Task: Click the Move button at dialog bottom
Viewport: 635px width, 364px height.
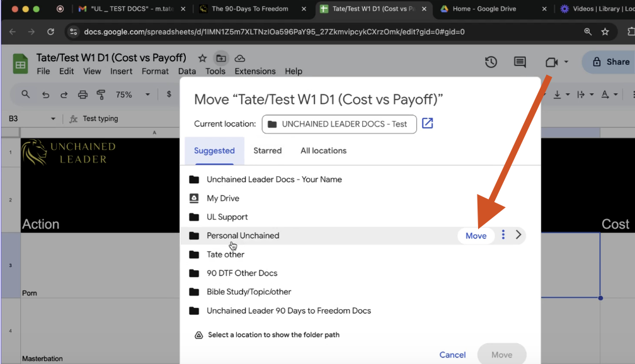Action: [501, 355]
